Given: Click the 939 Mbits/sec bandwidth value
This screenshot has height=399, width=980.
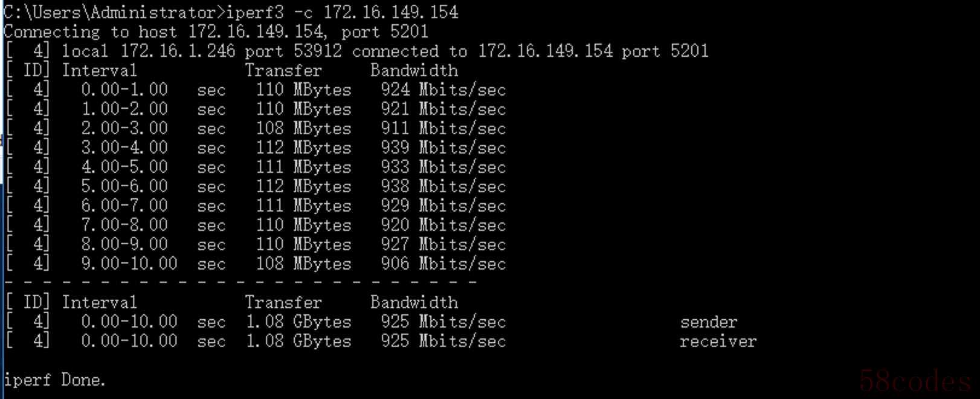Looking at the screenshot, I should [x=443, y=148].
